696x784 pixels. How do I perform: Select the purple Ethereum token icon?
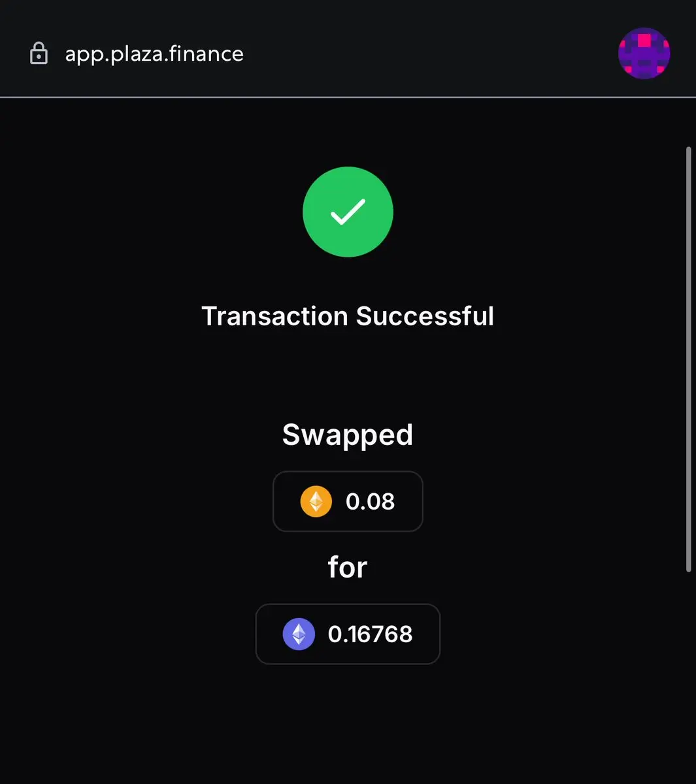point(299,634)
